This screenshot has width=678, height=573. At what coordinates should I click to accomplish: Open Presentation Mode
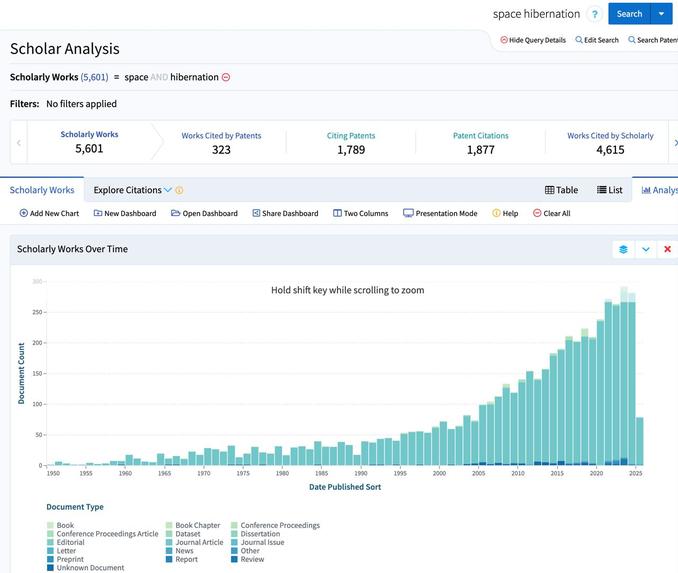pyautogui.click(x=440, y=213)
